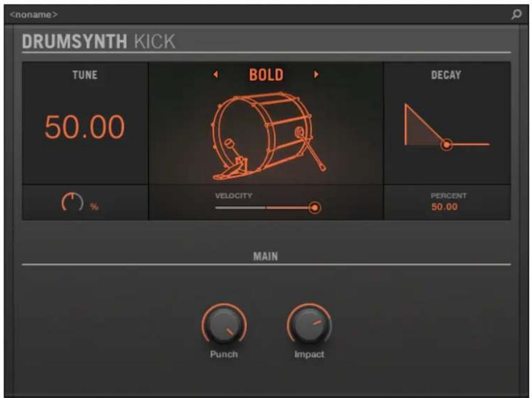Viewport: 532px width, 398px height.
Task: Activate the Tune percent control
Action: (73, 201)
